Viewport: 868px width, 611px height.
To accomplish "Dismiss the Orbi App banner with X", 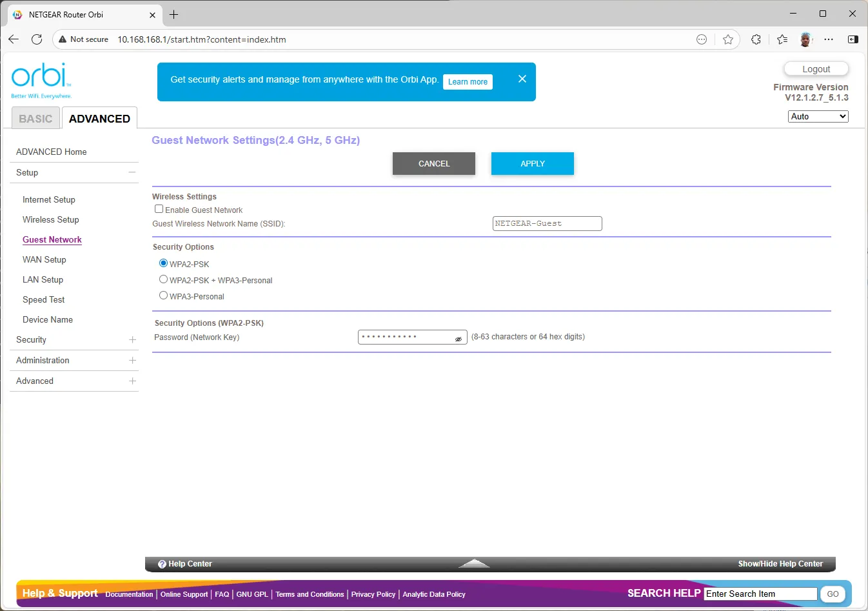I will pos(522,79).
